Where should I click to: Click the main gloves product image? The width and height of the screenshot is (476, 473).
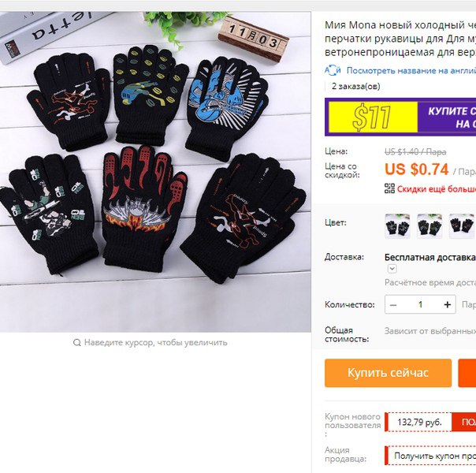click(x=155, y=172)
